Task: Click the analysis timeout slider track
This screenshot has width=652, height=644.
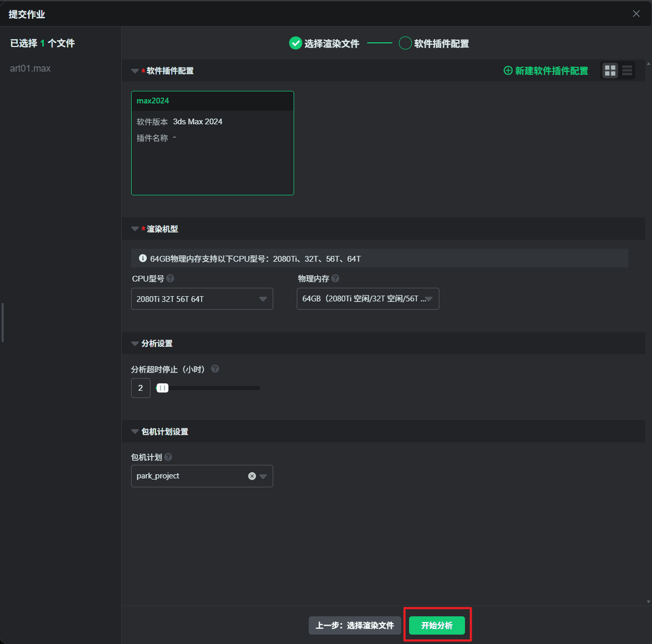Action: tap(208, 388)
